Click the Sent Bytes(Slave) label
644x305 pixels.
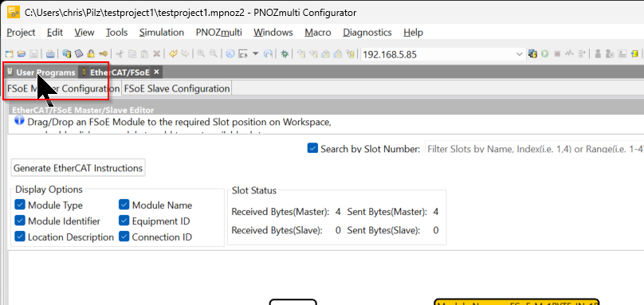click(x=383, y=231)
